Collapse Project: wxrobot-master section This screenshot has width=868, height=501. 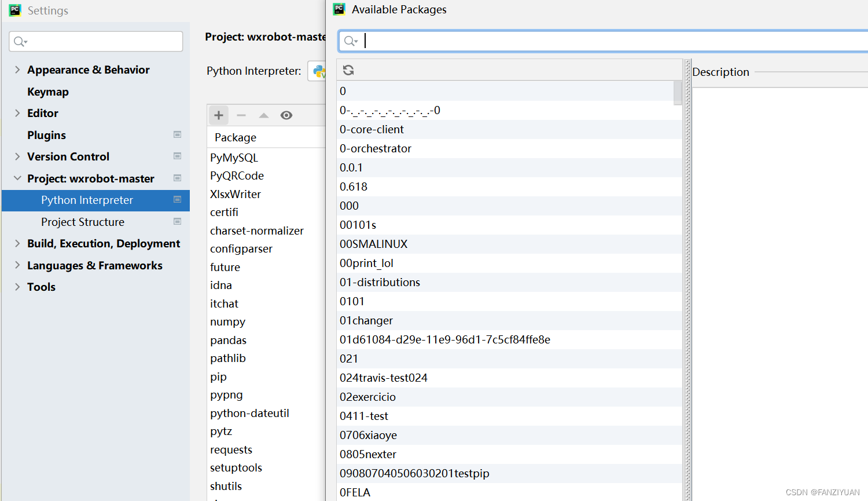coord(17,178)
